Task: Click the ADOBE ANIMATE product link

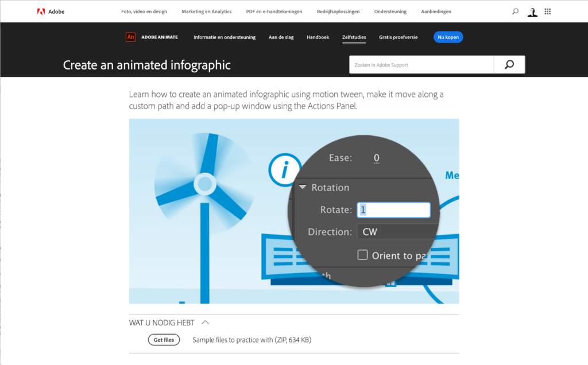Action: click(x=160, y=37)
